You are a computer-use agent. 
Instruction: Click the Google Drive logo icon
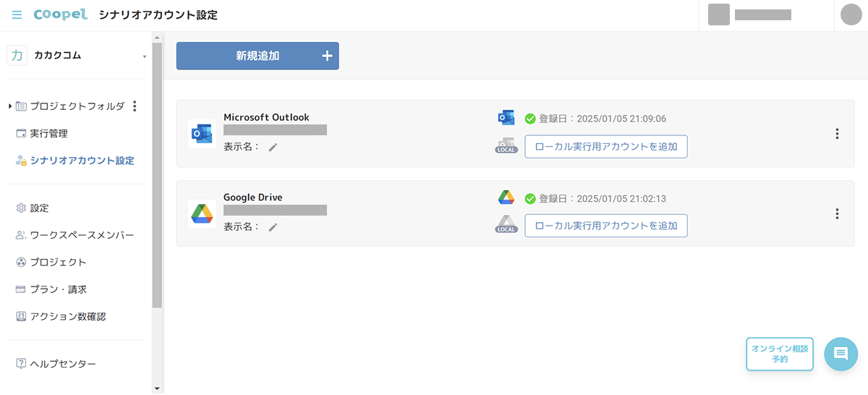[x=202, y=213]
